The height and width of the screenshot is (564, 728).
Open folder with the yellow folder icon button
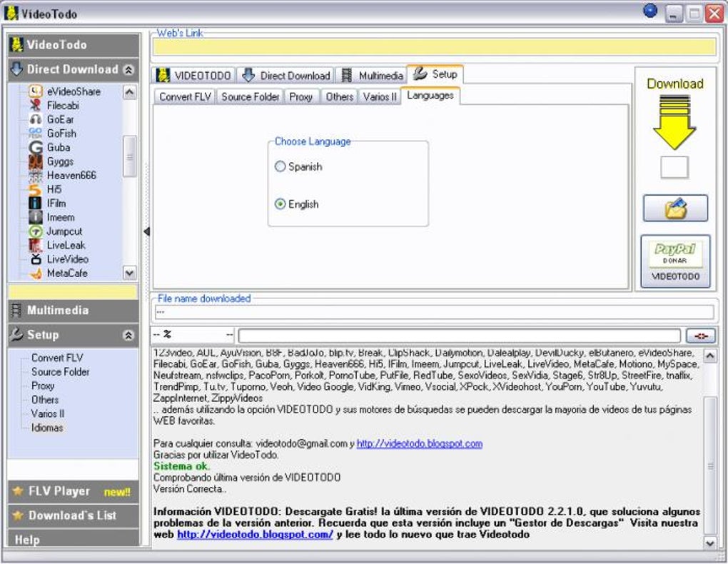tap(675, 208)
